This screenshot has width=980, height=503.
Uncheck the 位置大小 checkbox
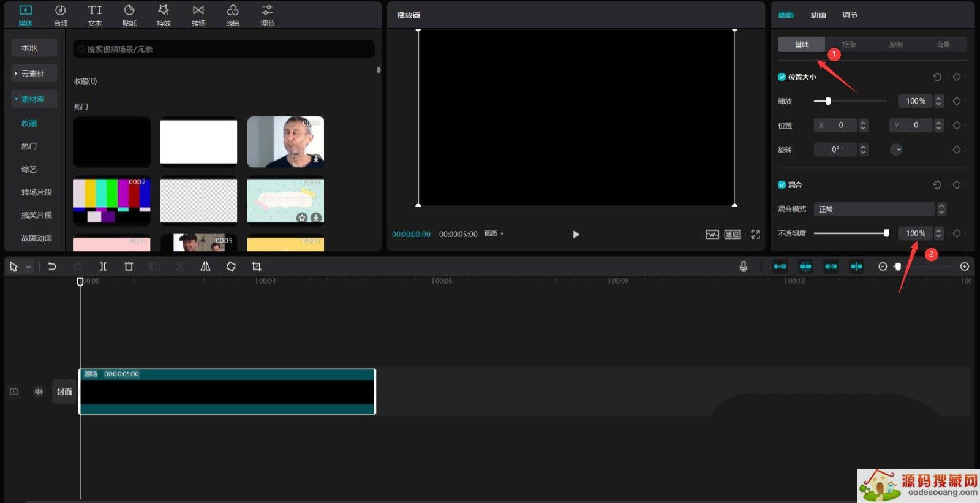pos(782,77)
